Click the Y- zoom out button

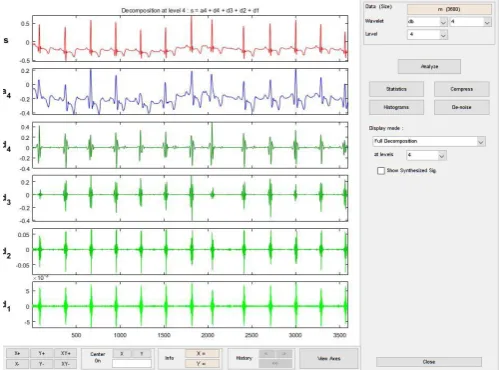pyautogui.click(x=41, y=364)
